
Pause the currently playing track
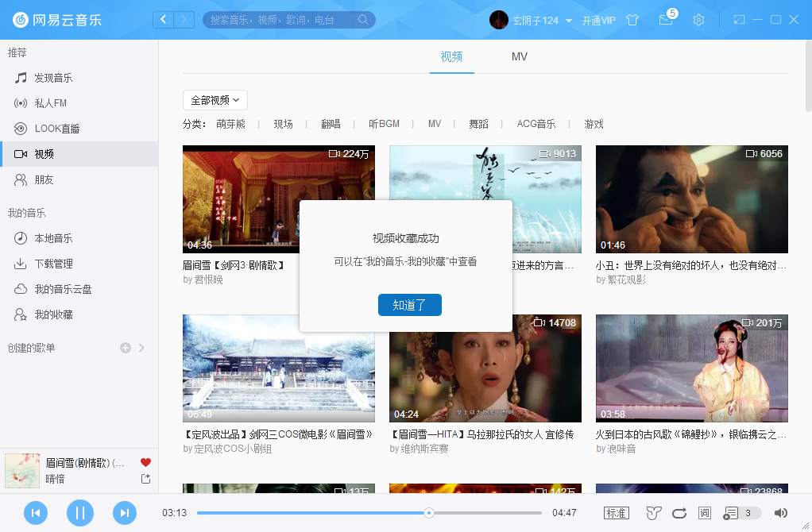point(79,513)
